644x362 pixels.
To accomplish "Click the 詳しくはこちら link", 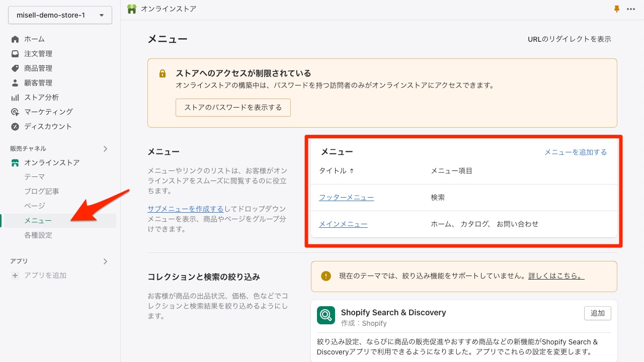I will pyautogui.click(x=556, y=276).
